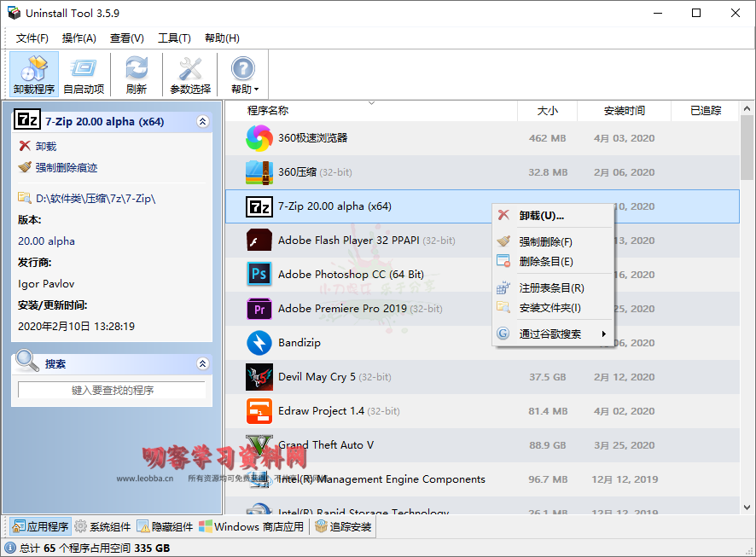This screenshot has width=756, height=557.
Task: Click the 键入要查找的程序 search field
Action: pos(112,390)
